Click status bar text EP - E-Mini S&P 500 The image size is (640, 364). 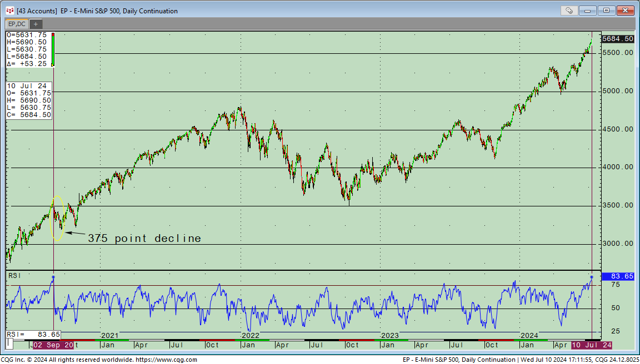pyautogui.click(x=435, y=360)
